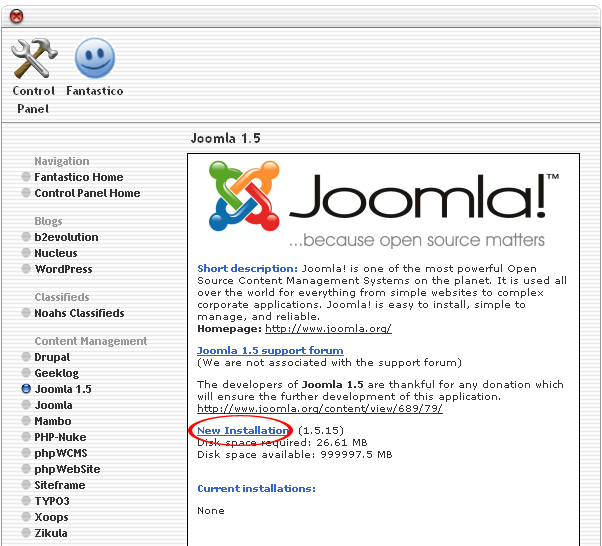Screen dimensions: 602x546
Task: Open Control Panel Home link
Action: pos(87,193)
